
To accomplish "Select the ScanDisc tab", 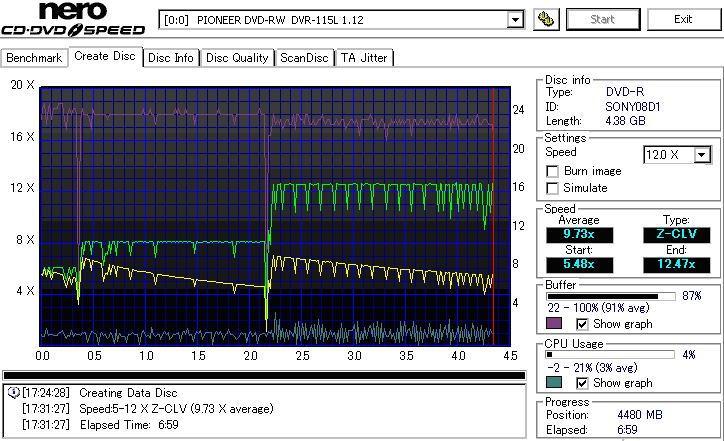I will coord(304,58).
